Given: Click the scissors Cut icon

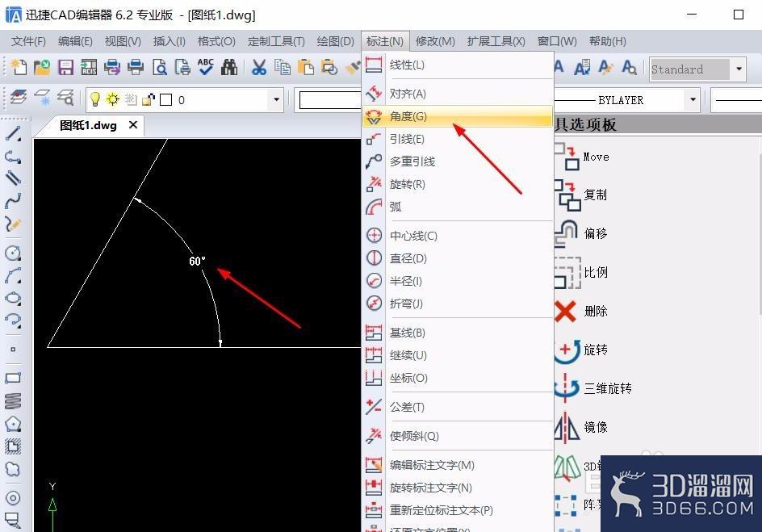Looking at the screenshot, I should [x=259, y=67].
